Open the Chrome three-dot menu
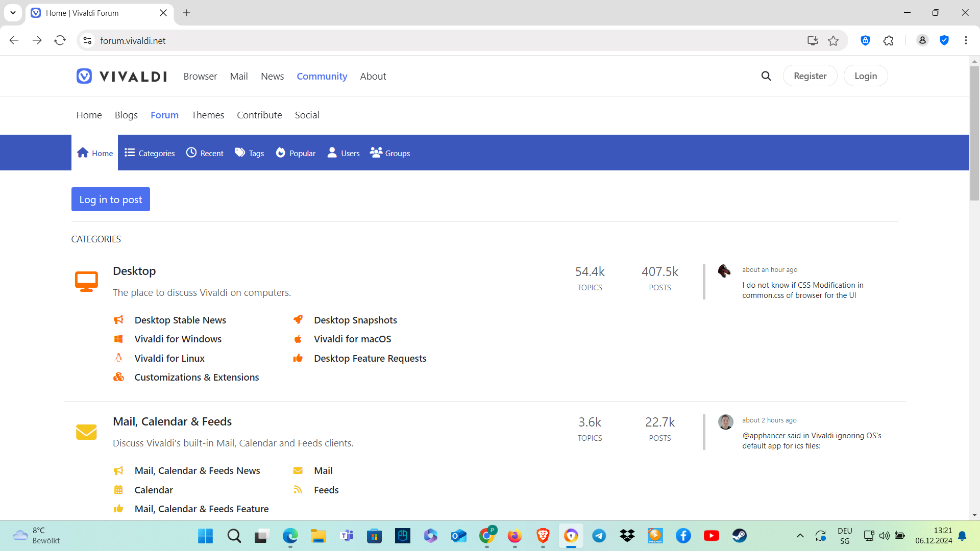The width and height of the screenshot is (980, 551). [x=966, y=40]
